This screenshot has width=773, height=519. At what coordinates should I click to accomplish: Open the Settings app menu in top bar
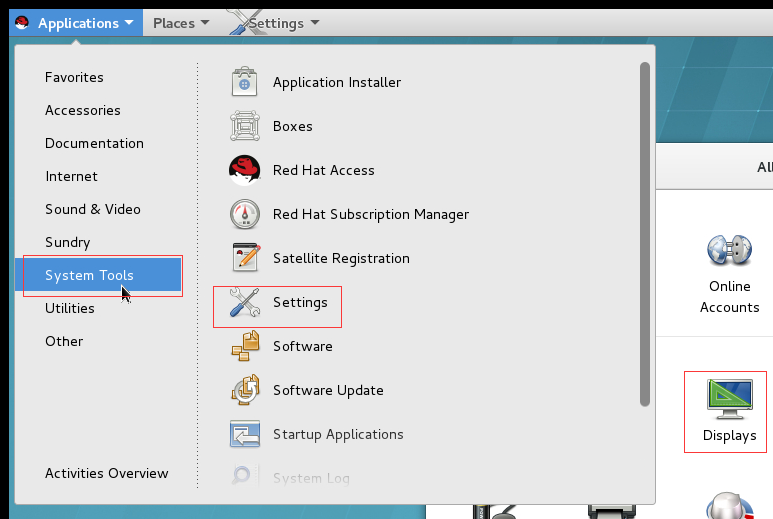click(x=275, y=23)
